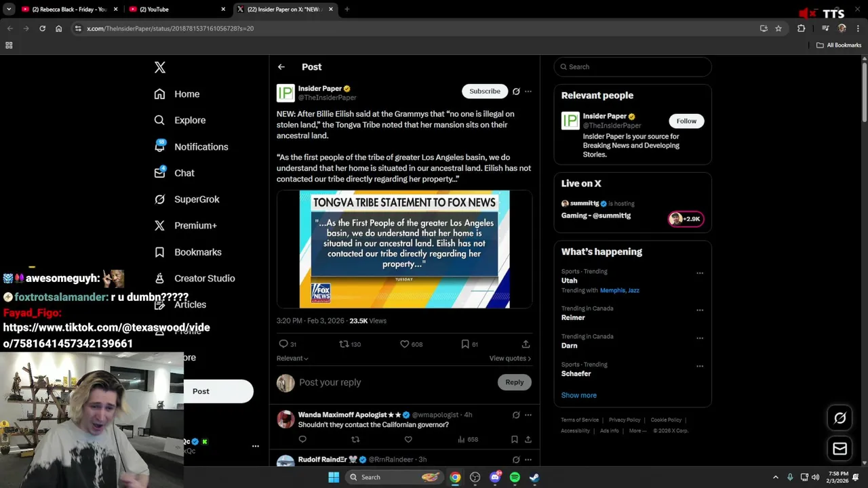The image size is (868, 488).
Task: Open Spotify from taskbar
Action: pyautogui.click(x=515, y=477)
